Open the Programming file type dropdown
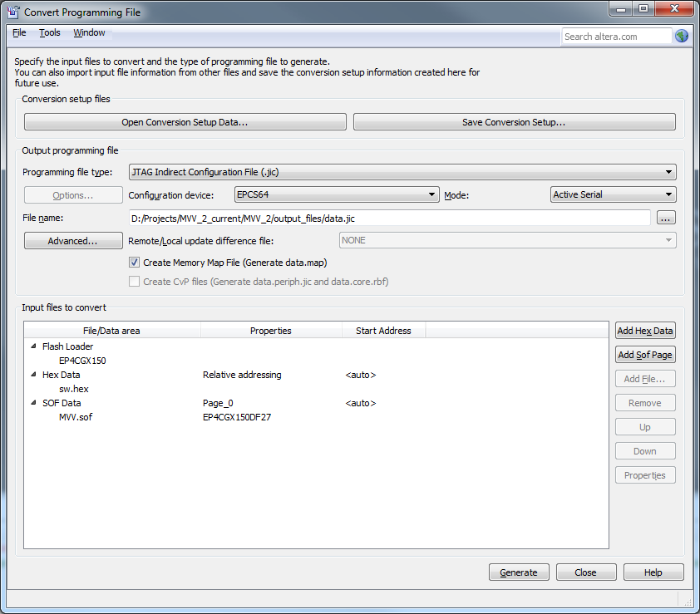The width and height of the screenshot is (700, 614). (x=402, y=172)
